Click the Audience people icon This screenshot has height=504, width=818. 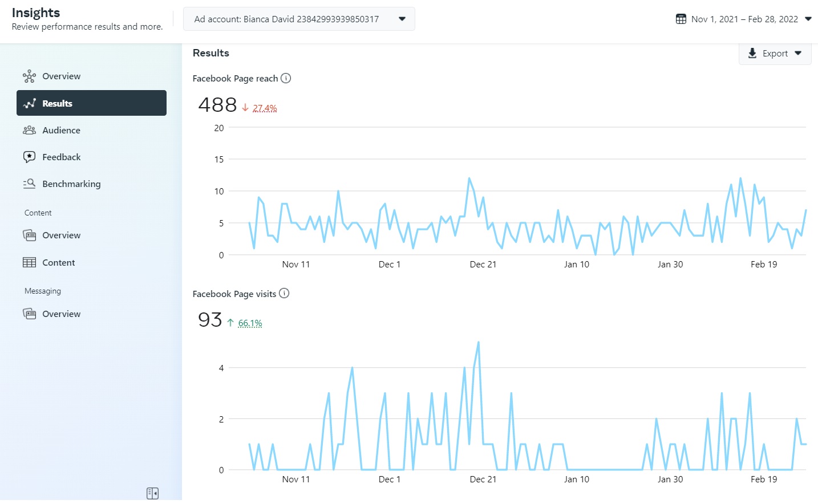29,131
